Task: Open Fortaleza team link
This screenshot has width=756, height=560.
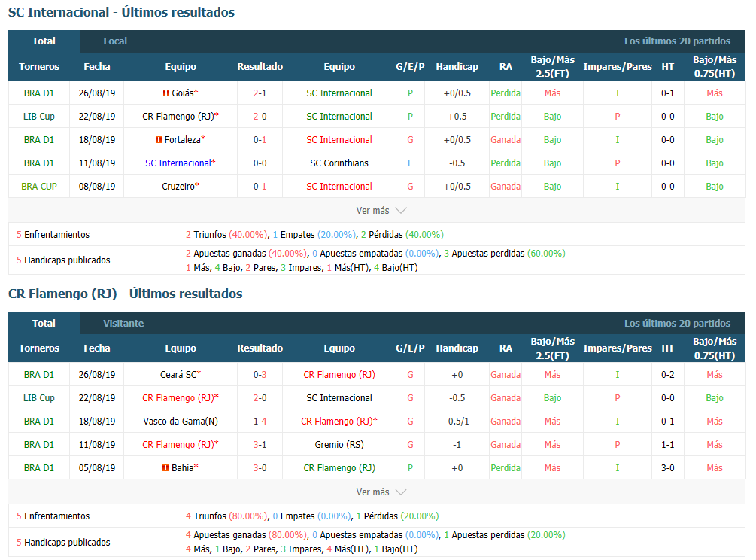Action: 182,140
